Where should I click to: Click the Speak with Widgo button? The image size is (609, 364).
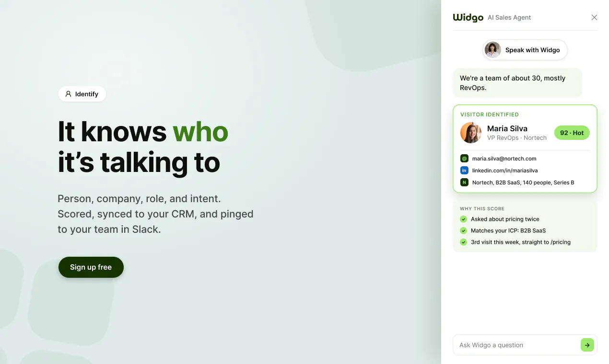tap(525, 50)
